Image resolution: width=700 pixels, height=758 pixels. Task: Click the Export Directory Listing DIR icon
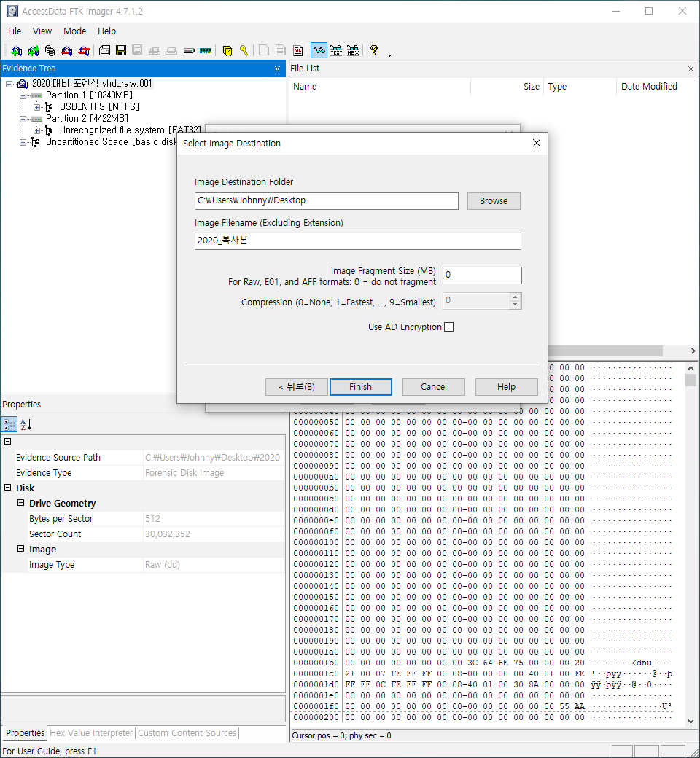298,51
